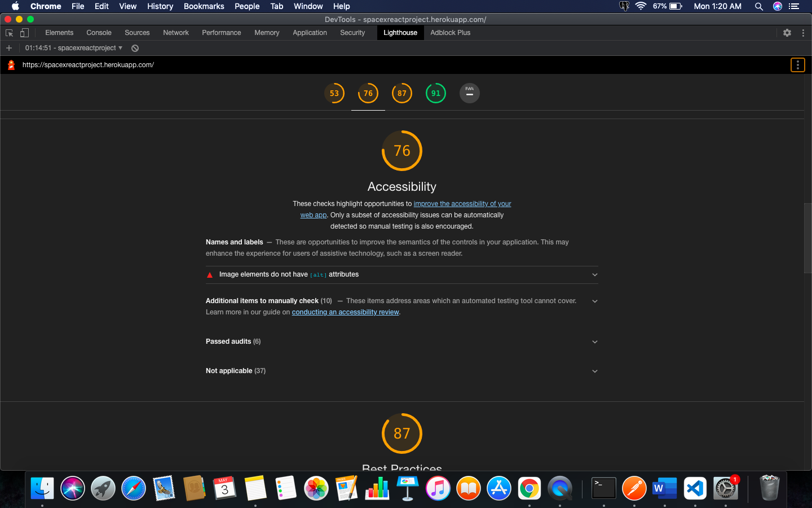Clear all Lighthouse reports icon
The image size is (812, 508).
pyautogui.click(x=135, y=48)
